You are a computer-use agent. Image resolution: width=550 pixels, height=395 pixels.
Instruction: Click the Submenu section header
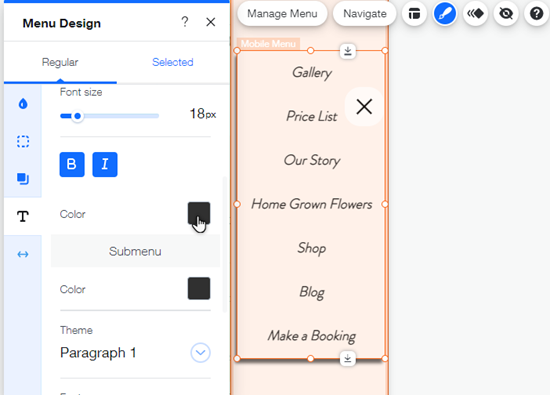(x=135, y=252)
